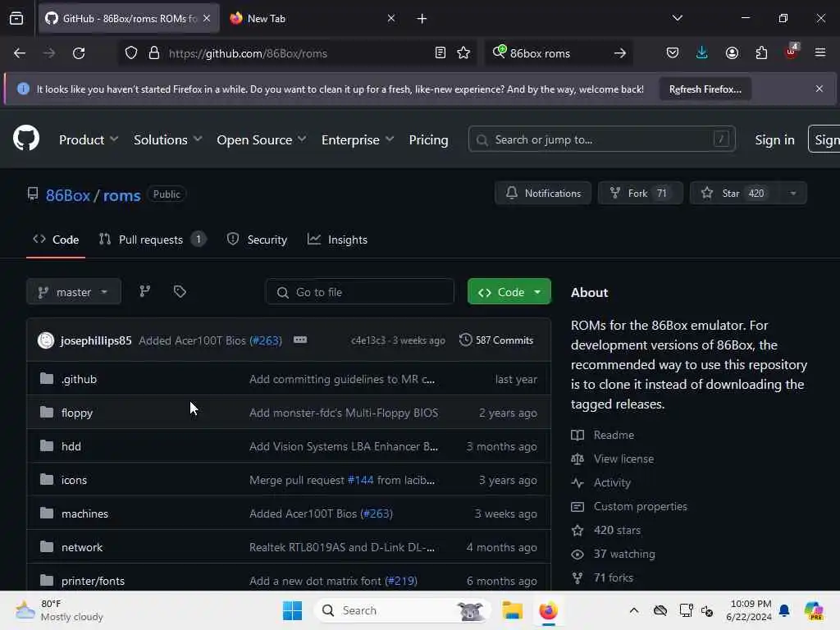Open Firefox reader view icon

[x=440, y=52]
